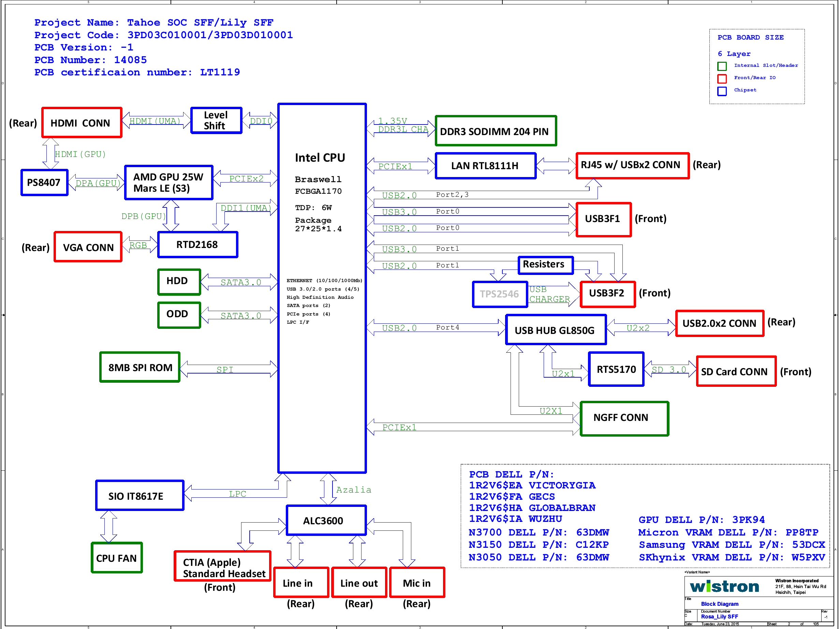Click the 8MB SPI ROM block
The width and height of the screenshot is (840, 629).
coord(140,367)
